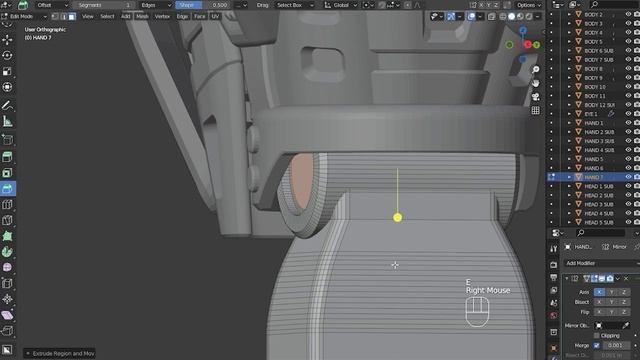Toggle the Merge checkbox
The height and width of the screenshot is (360, 640).
597,345
